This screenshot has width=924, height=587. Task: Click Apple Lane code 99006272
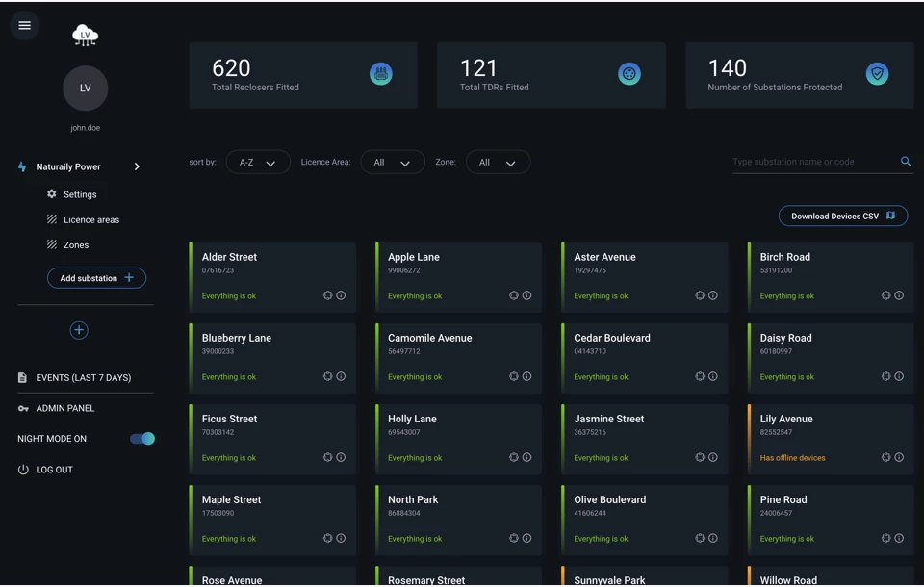pos(403,270)
